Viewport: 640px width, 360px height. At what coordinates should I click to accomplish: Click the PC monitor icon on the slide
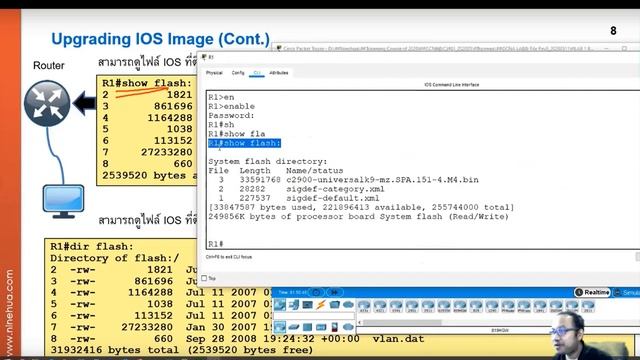pyautogui.click(x=63, y=201)
